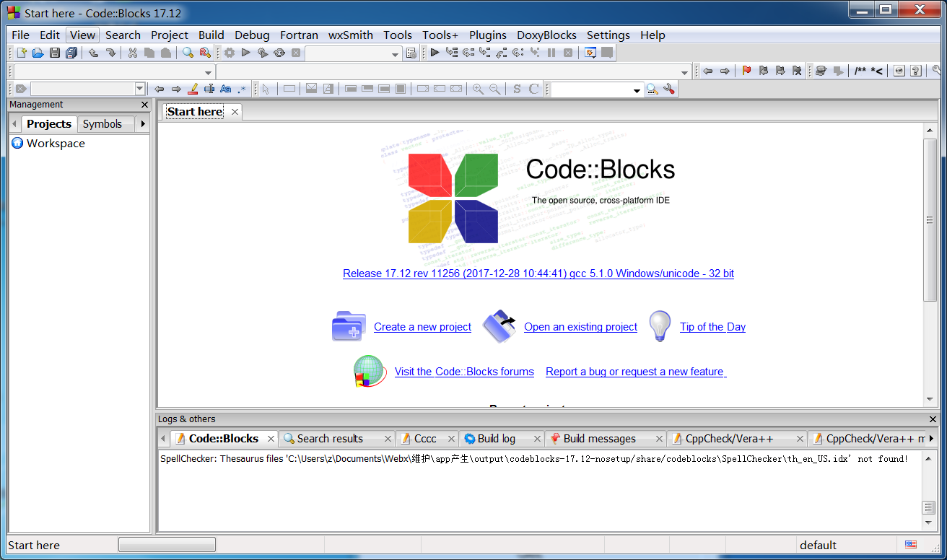947x560 pixels.
Task: Start the debugger with Debug/Continue arrow
Action: point(435,53)
